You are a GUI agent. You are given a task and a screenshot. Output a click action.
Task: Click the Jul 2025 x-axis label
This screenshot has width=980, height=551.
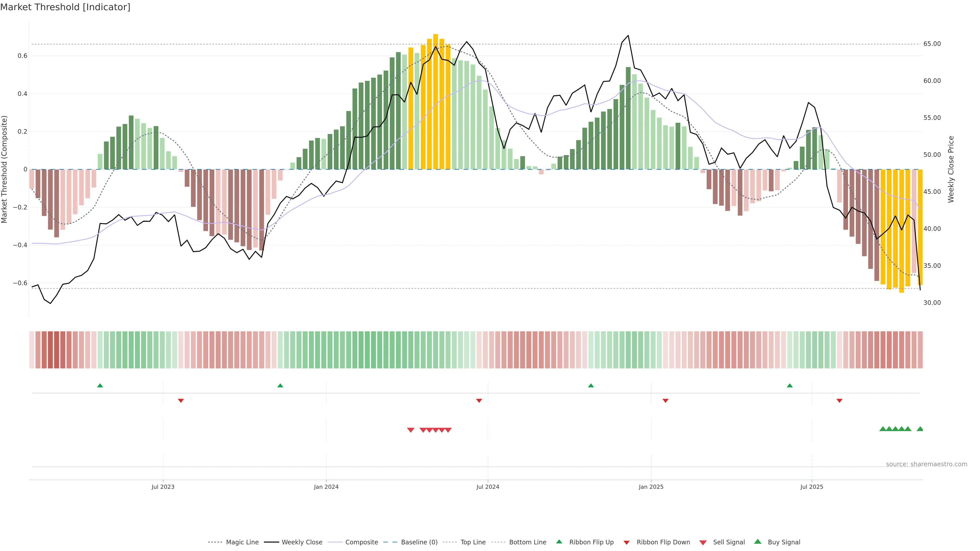click(812, 487)
